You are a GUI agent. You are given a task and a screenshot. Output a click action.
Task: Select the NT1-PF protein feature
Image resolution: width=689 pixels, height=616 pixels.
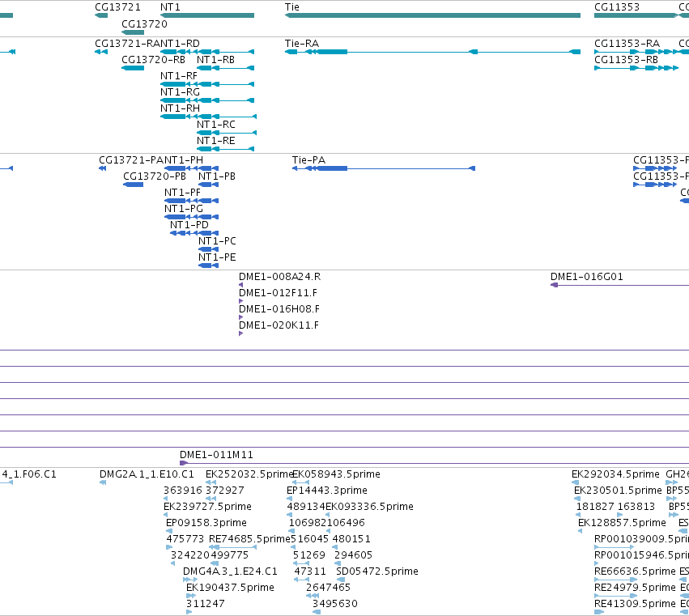pyautogui.click(x=191, y=201)
